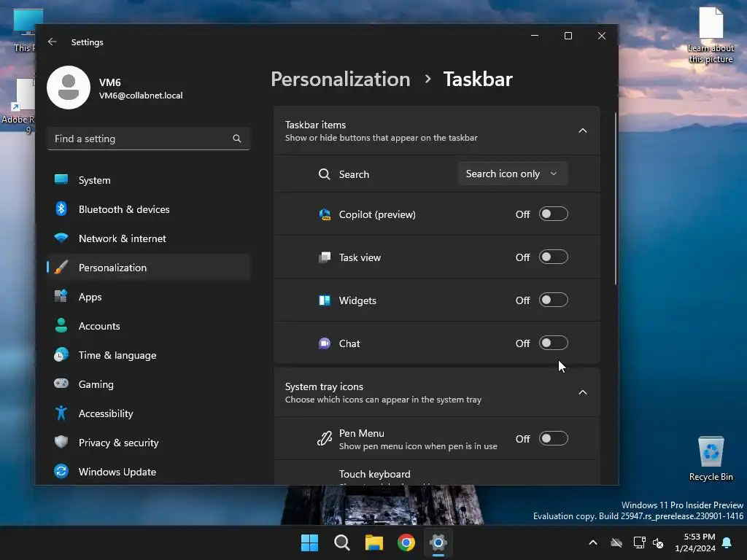The image size is (747, 560).
Task: Open File Explorer from taskbar
Action: tap(374, 542)
